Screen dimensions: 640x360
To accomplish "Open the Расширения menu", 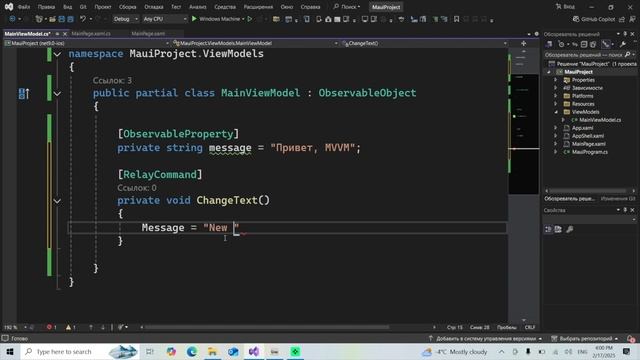I will [258, 7].
